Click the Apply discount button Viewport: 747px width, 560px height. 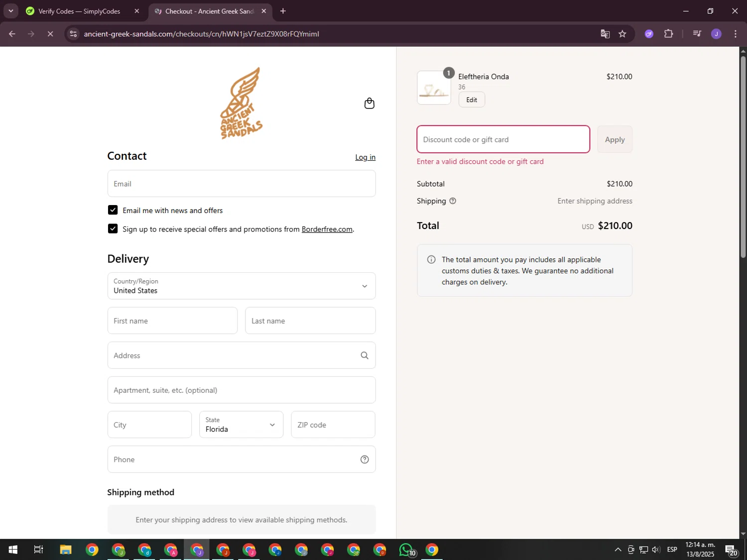click(615, 139)
